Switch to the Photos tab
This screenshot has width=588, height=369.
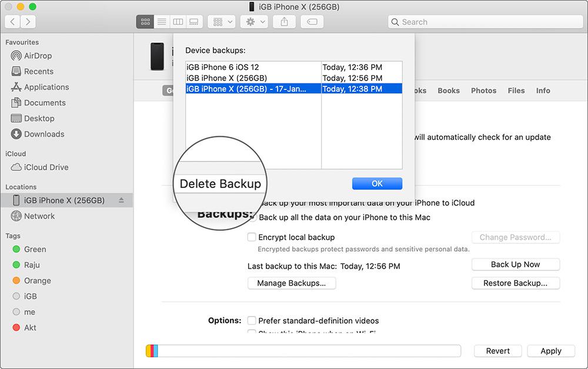[484, 90]
